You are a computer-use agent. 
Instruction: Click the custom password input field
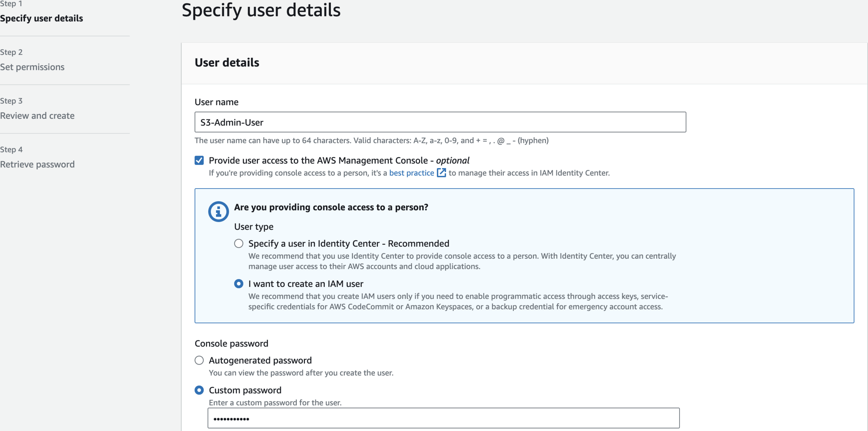pyautogui.click(x=443, y=418)
